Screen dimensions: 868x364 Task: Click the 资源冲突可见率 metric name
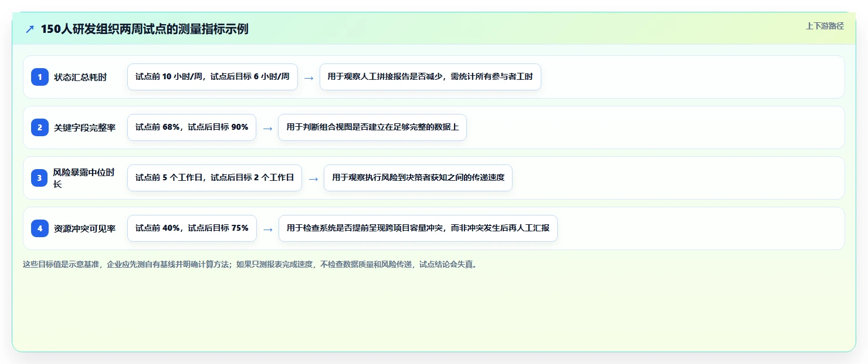(84, 228)
